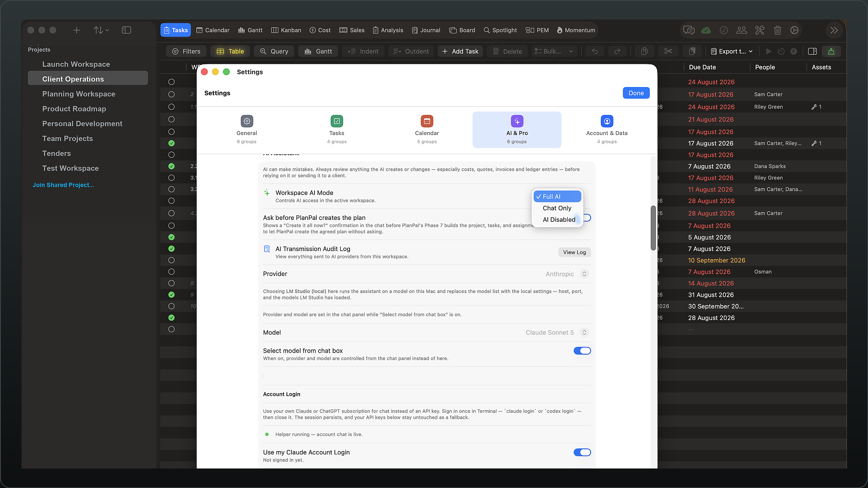This screenshot has height=488, width=868.
Task: Click the Filters button in task toolbar
Action: (x=186, y=51)
